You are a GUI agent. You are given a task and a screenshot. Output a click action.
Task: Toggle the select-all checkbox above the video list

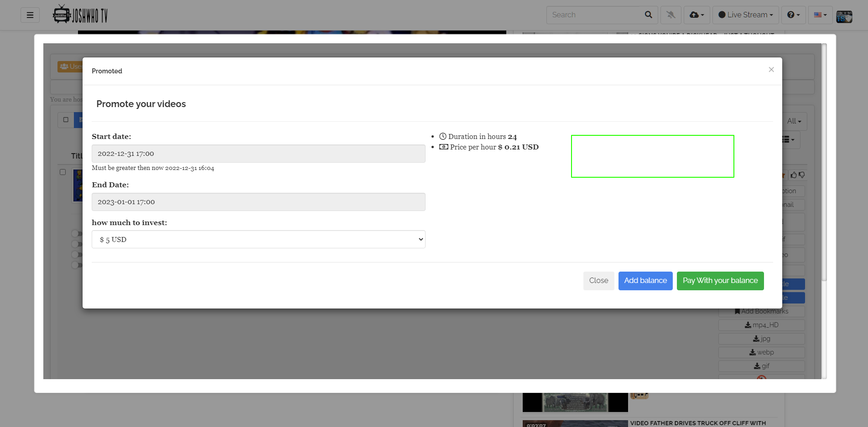pyautogui.click(x=65, y=119)
